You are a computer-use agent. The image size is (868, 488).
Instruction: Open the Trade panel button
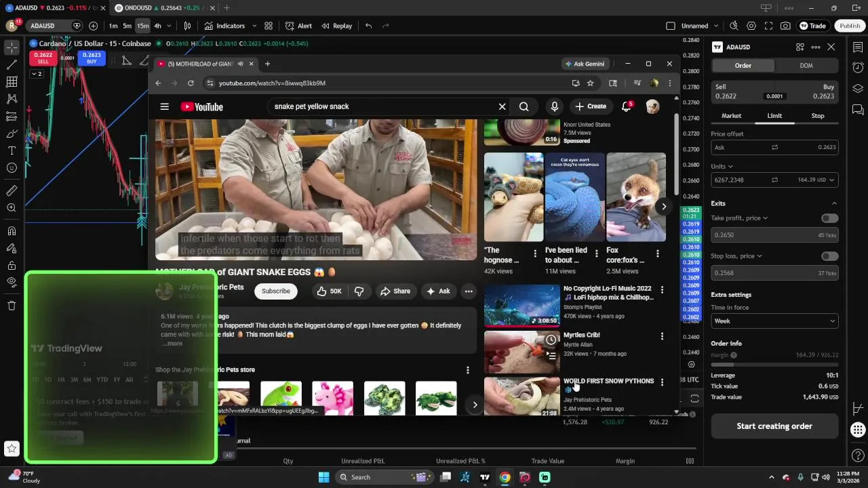point(812,26)
